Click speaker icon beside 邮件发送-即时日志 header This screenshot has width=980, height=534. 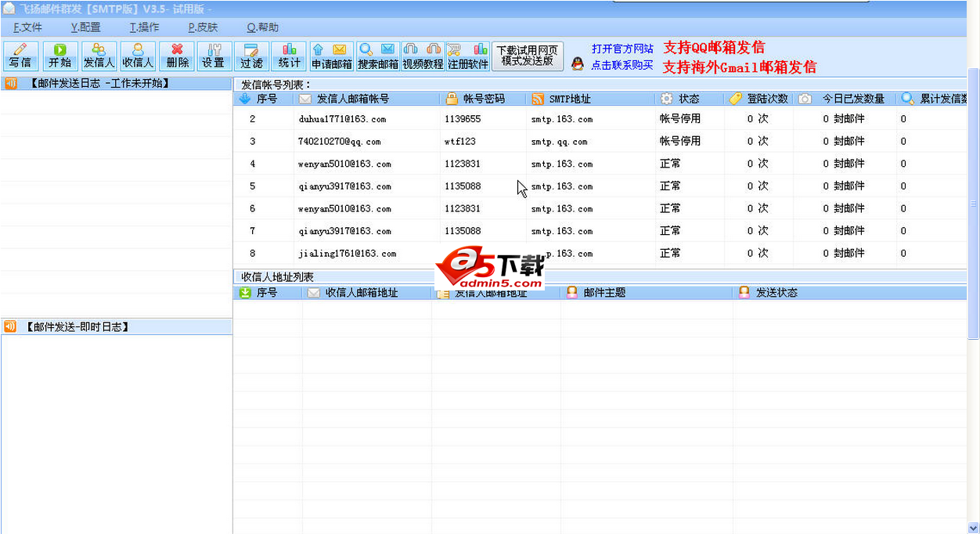click(11, 327)
